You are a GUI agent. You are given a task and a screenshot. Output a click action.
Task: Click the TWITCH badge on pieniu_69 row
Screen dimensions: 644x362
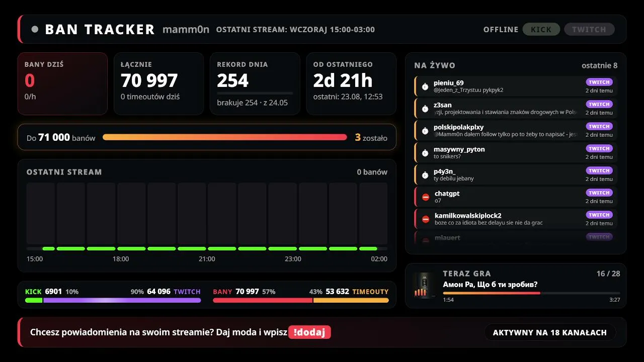(599, 82)
